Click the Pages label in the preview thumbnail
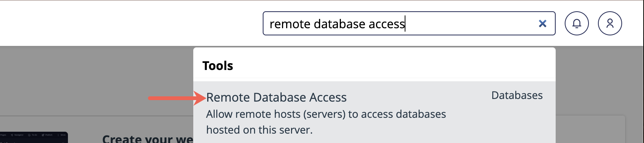 click(x=3, y=135)
